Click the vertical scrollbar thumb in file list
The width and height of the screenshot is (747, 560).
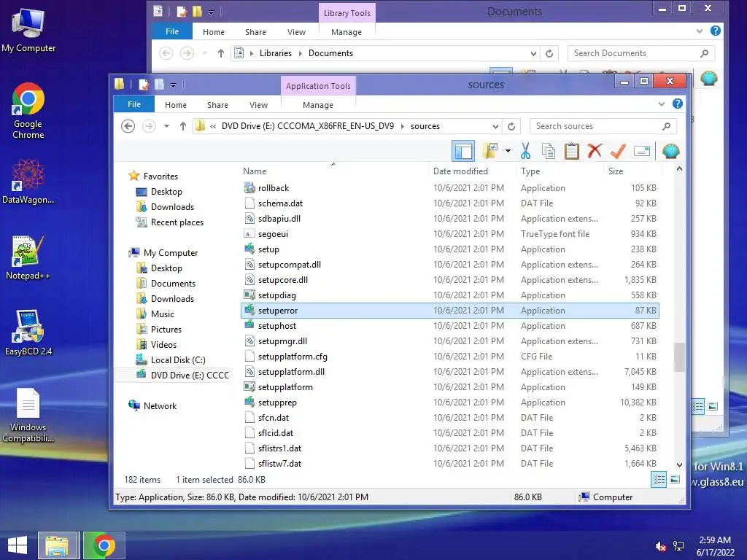[x=679, y=357]
